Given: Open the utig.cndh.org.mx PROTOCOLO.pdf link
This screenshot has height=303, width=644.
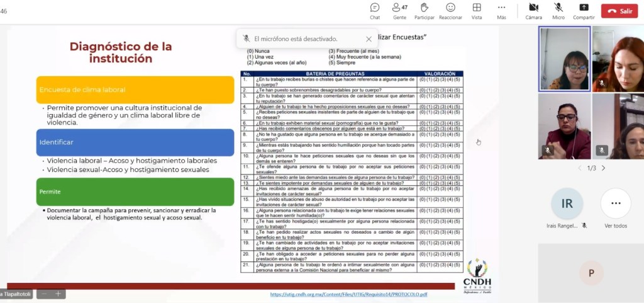Looking at the screenshot, I should (348, 294).
